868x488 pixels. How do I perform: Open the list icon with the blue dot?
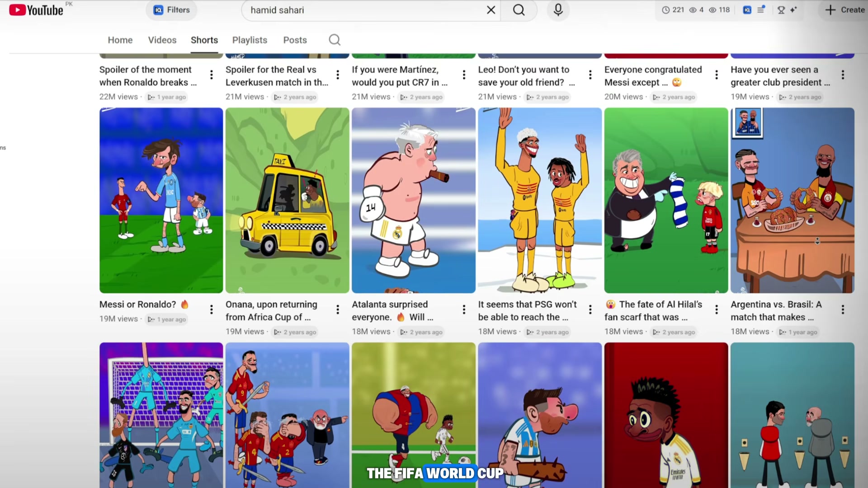click(761, 9)
